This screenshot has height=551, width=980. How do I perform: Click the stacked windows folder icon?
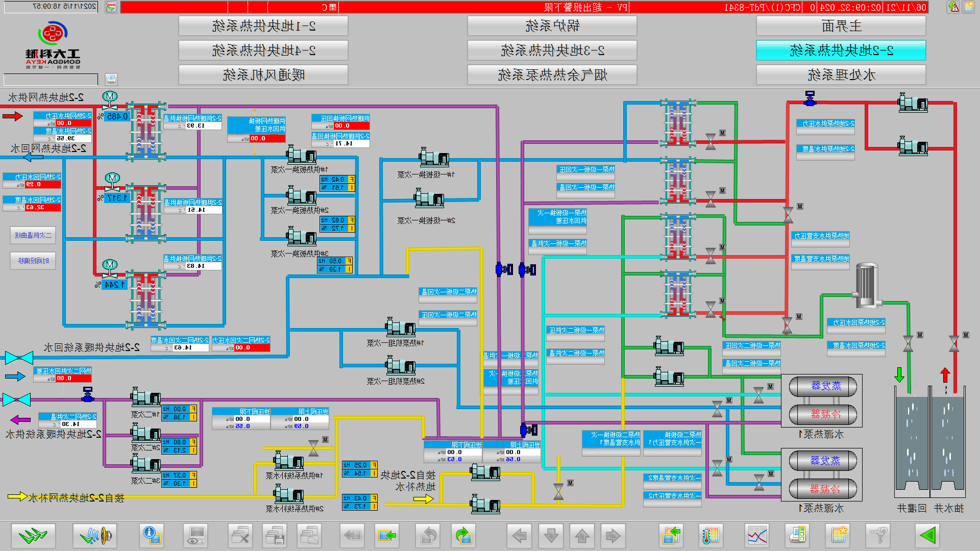[x=309, y=536]
